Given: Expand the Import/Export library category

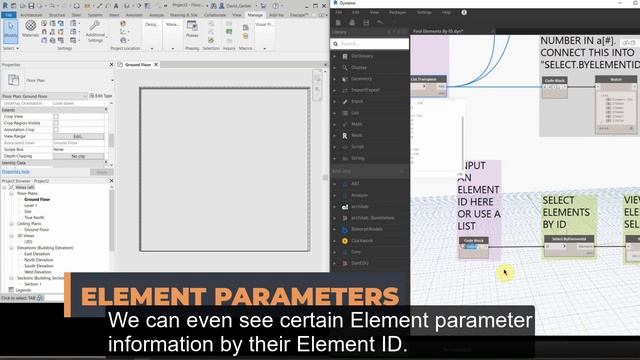Looking at the screenshot, I should (335, 90).
